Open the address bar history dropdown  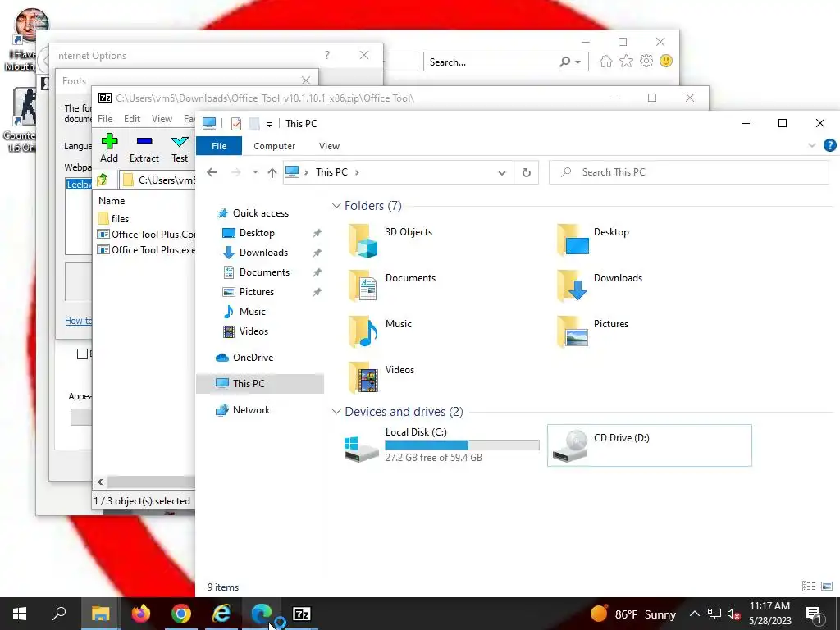[502, 172]
